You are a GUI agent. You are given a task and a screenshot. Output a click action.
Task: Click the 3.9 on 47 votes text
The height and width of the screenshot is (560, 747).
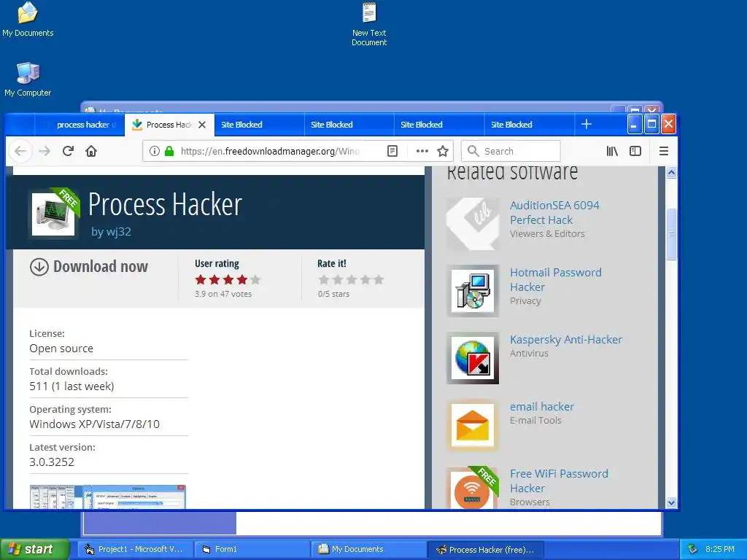(x=223, y=294)
